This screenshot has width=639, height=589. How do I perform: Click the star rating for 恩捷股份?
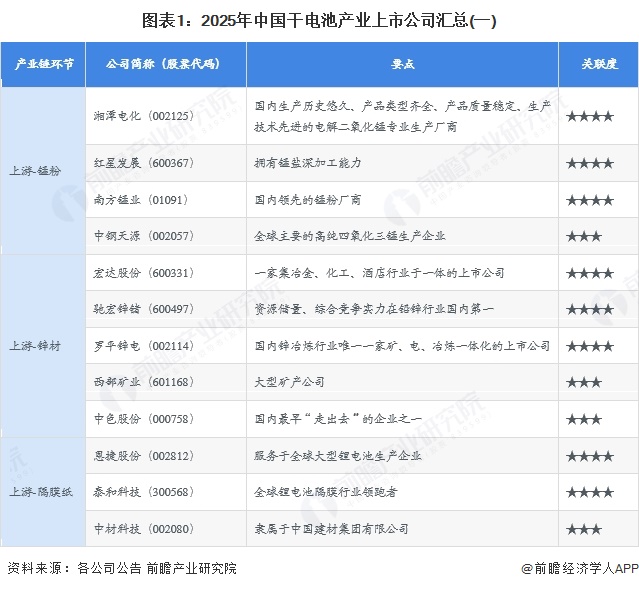coord(589,455)
